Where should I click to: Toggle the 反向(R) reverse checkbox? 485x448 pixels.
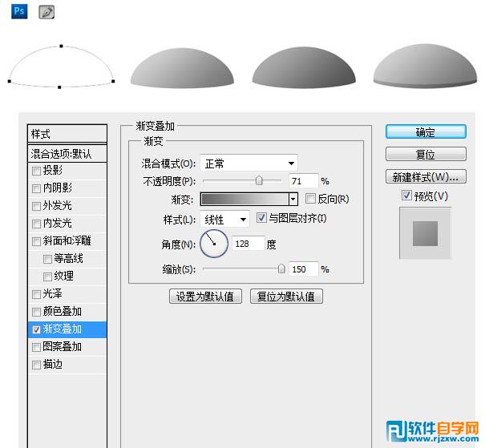(x=310, y=199)
